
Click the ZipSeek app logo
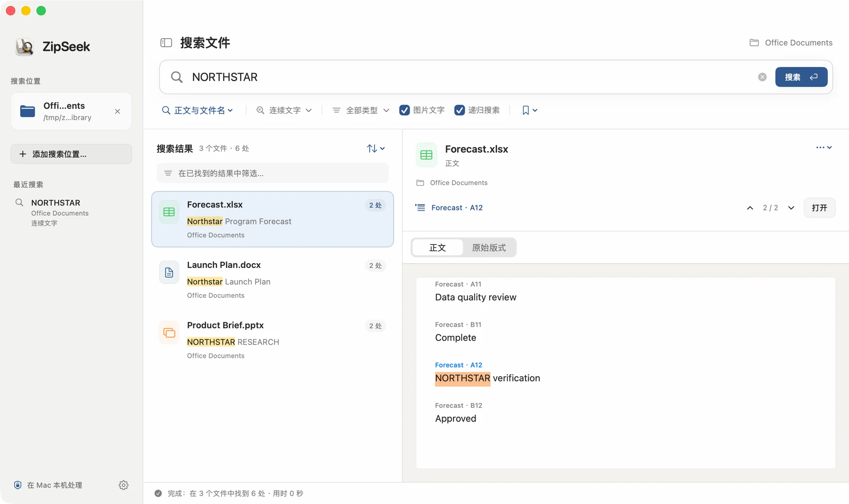pyautogui.click(x=25, y=47)
